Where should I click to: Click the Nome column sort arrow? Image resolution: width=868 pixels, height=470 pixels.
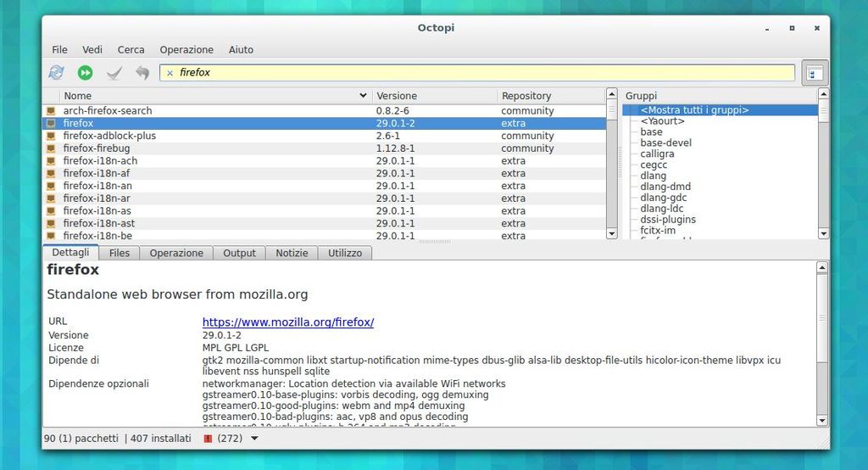[363, 96]
